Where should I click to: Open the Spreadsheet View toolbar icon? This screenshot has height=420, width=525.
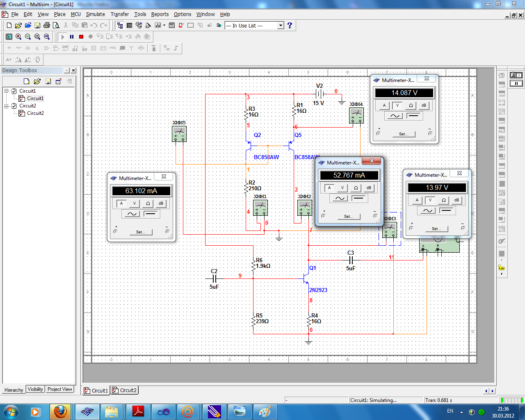pyautogui.click(x=129, y=25)
